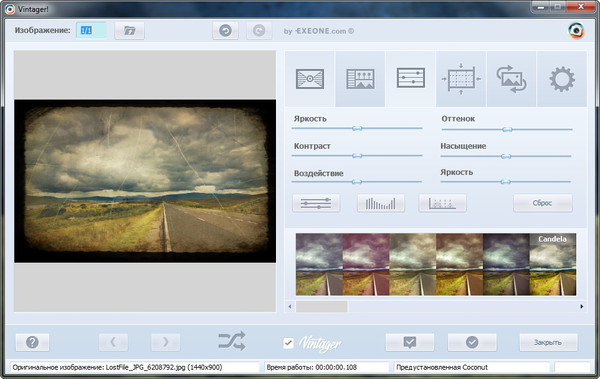Click the presets scrollbar right arrow

[x=582, y=306]
